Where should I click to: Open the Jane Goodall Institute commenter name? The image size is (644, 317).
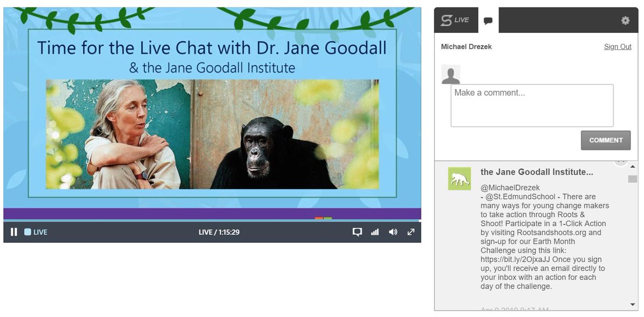pos(537,172)
